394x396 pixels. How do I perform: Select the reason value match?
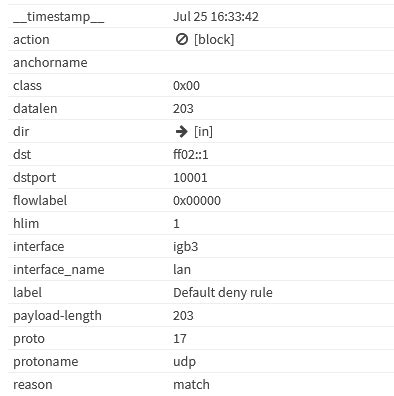[x=191, y=385]
